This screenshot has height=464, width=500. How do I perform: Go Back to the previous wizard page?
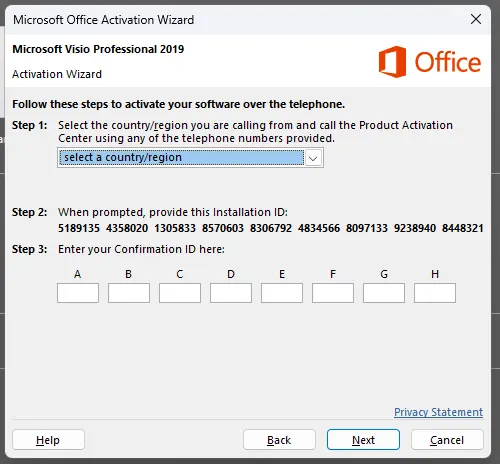point(279,440)
